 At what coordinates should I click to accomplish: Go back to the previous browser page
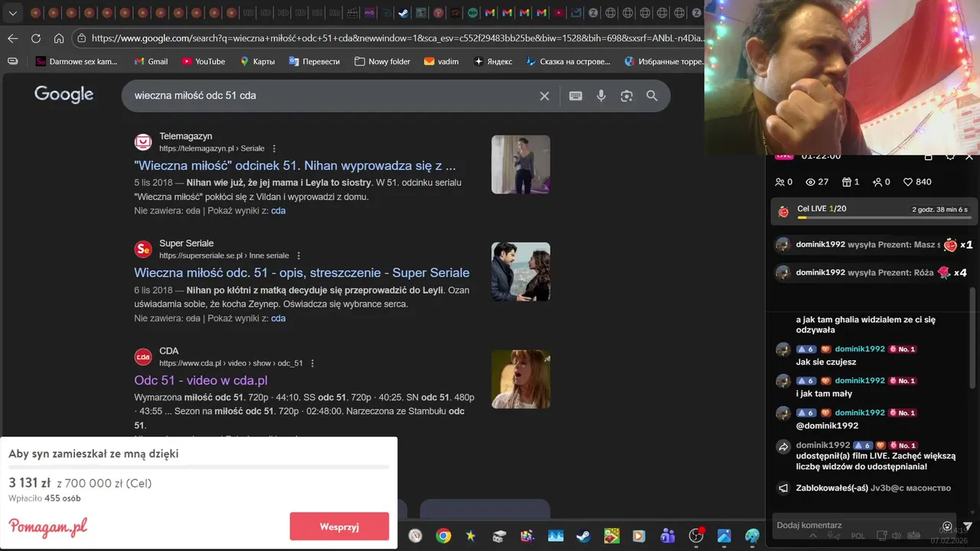coord(13,38)
